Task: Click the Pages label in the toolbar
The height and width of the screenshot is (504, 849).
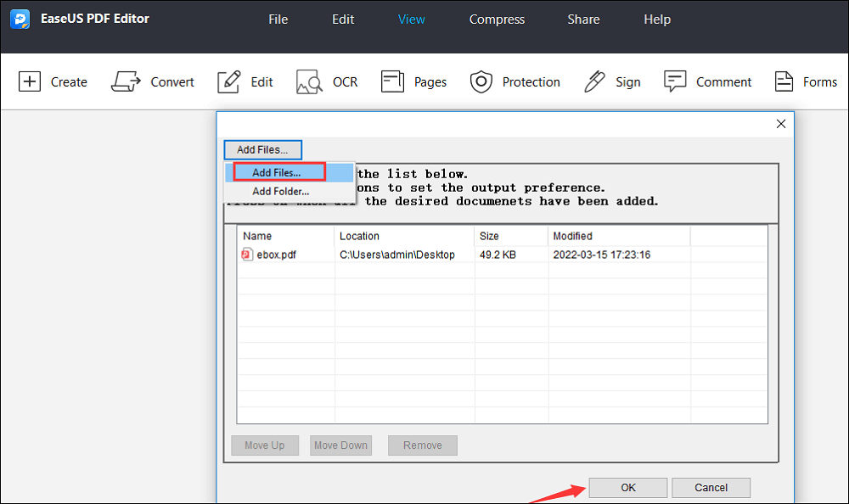Action: tap(430, 82)
